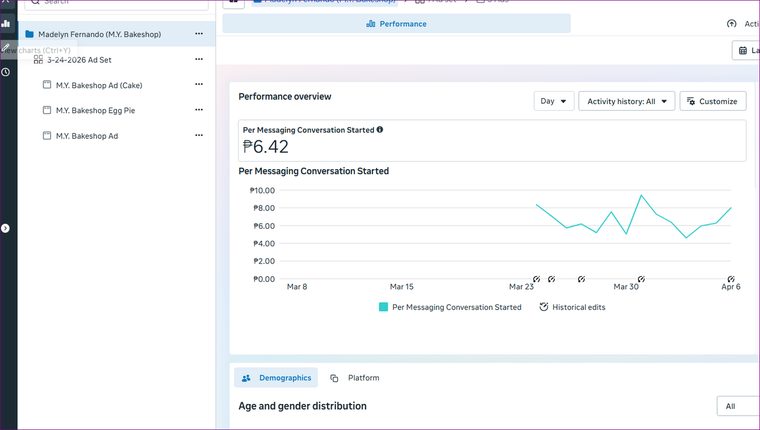760x430 pixels.
Task: Open the charts icon in left sidebar
Action: tap(6, 23)
